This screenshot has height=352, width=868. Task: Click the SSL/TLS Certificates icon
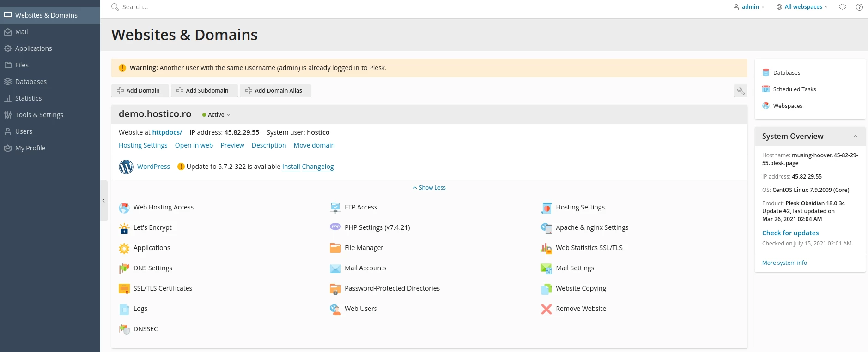pyautogui.click(x=124, y=289)
